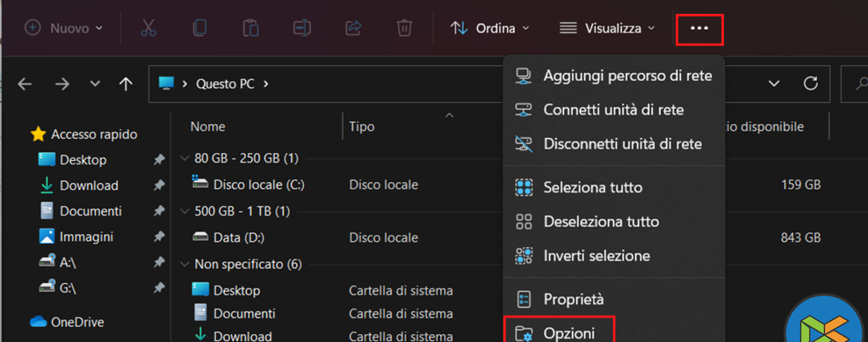This screenshot has width=868, height=342.
Task: Refresh the Questo PC view
Action: pos(811,84)
